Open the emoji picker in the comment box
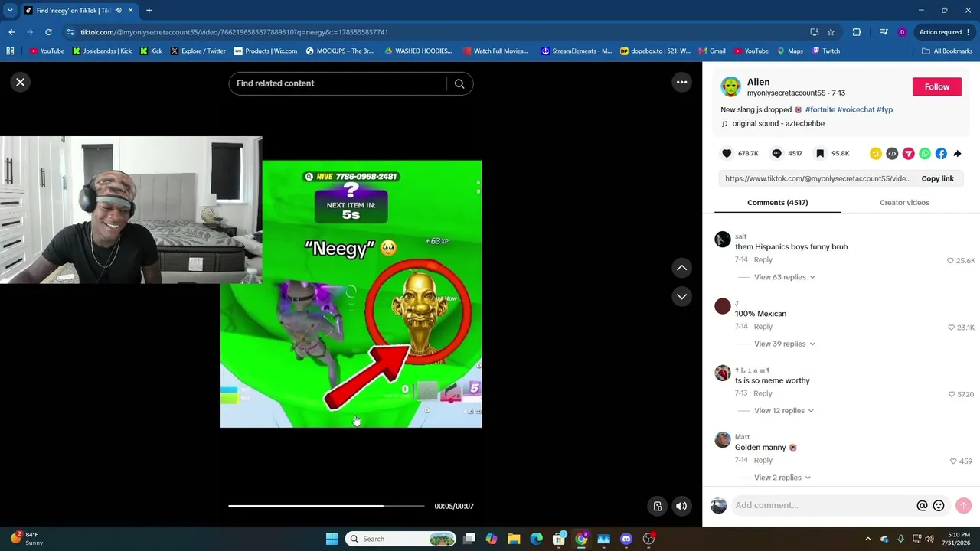This screenshot has height=551, width=980. tap(939, 505)
